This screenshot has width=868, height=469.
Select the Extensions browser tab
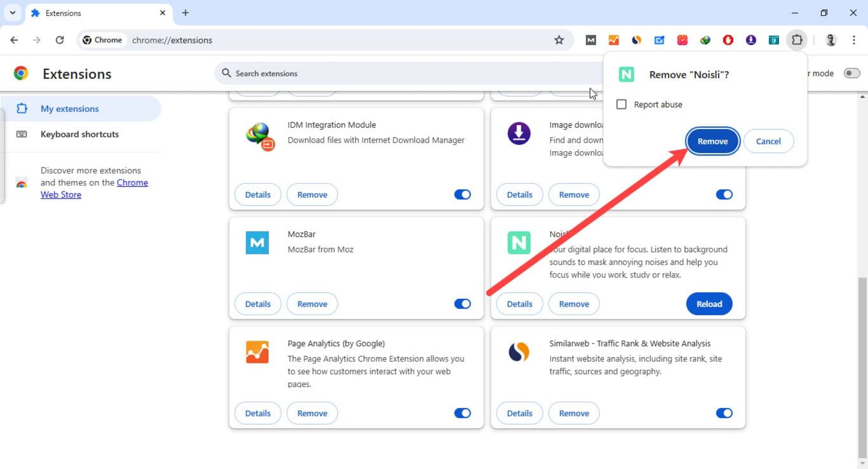(x=99, y=13)
